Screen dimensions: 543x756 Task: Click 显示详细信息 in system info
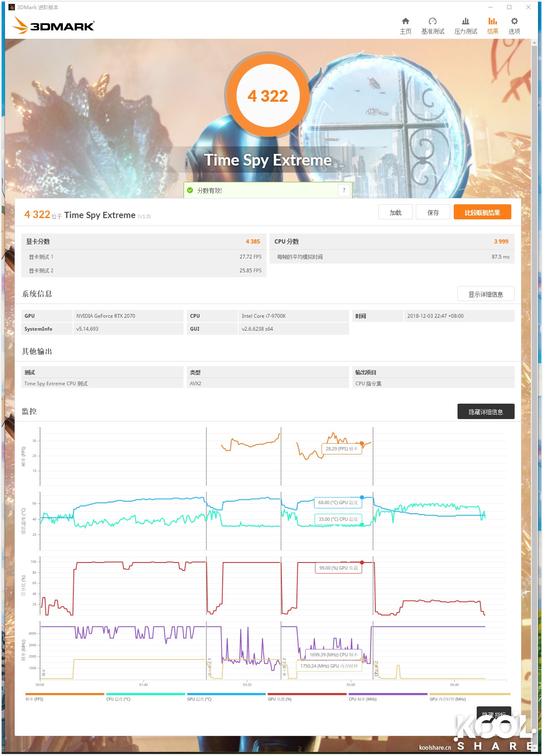pos(486,294)
